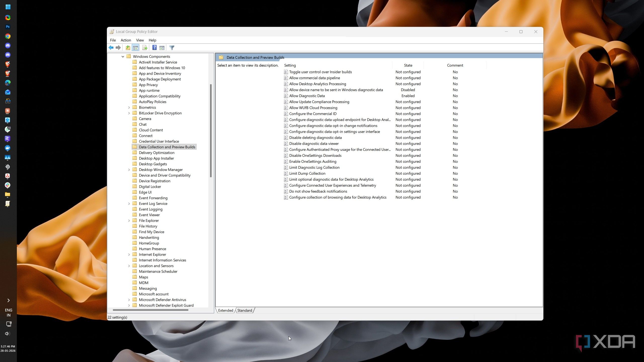Expand the BitLocker Drive Encryption node
Screen dimensions: 644x362
(129, 113)
